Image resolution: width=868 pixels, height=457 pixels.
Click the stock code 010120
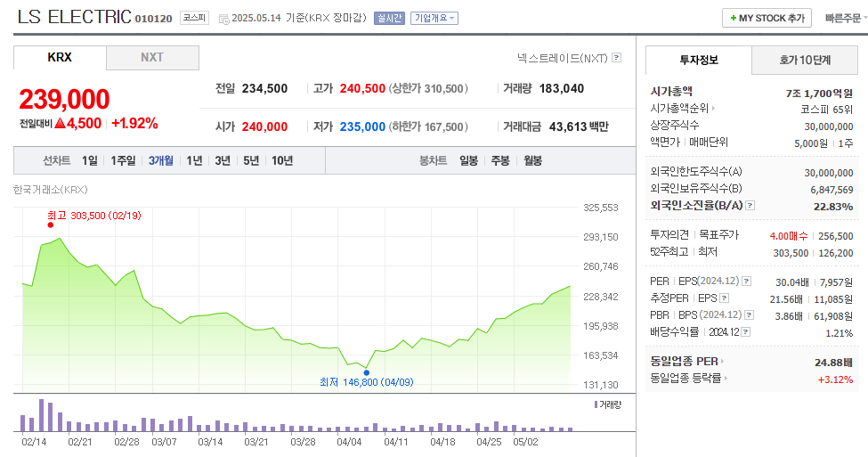tap(154, 19)
